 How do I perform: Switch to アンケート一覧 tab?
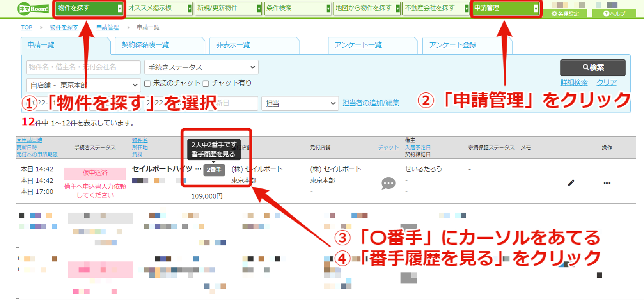358,45
